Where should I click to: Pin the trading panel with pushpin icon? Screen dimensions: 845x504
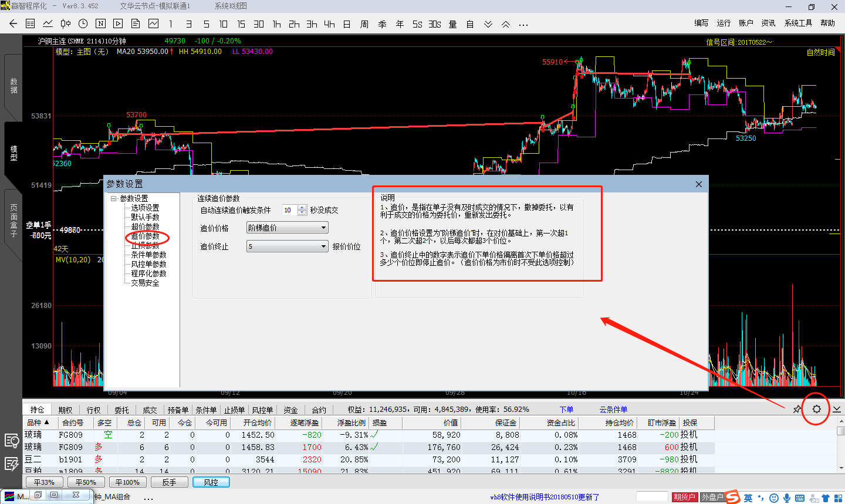click(797, 410)
